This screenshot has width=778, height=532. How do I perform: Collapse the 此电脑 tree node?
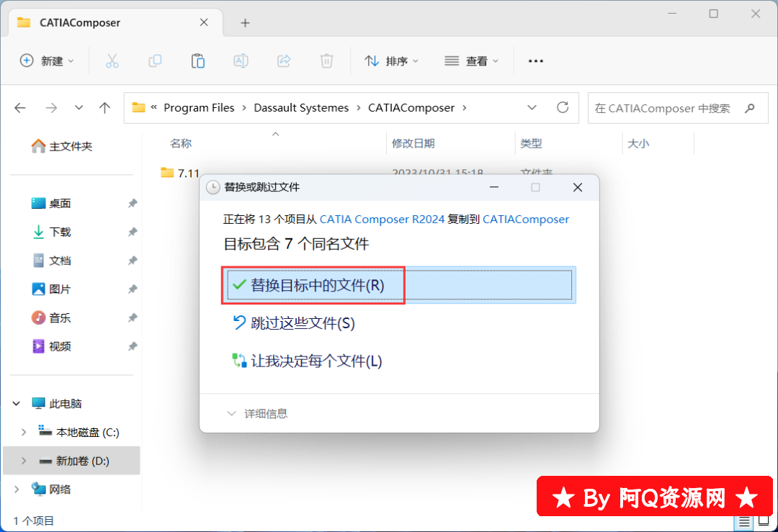pos(17,404)
